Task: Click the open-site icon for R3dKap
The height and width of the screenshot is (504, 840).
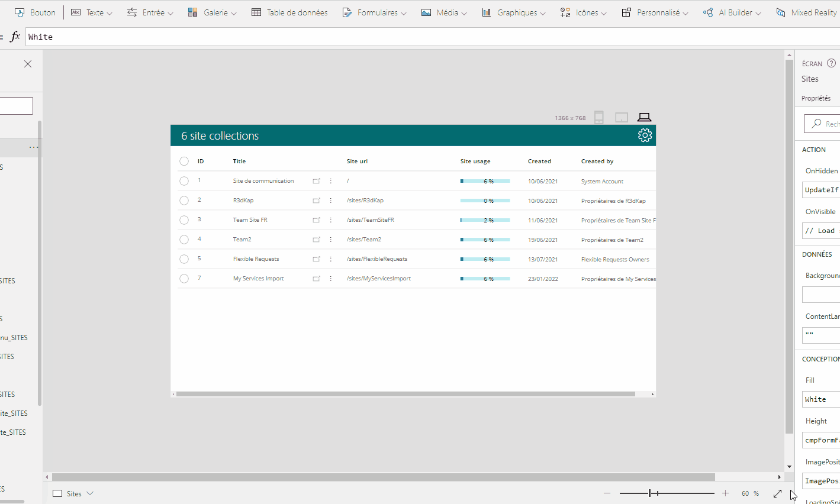Action: click(x=317, y=201)
